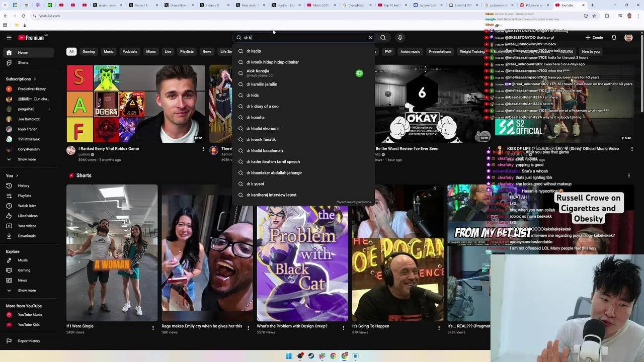The image size is (644, 362).
Task: Open the Windows Start button
Action: click(x=289, y=356)
